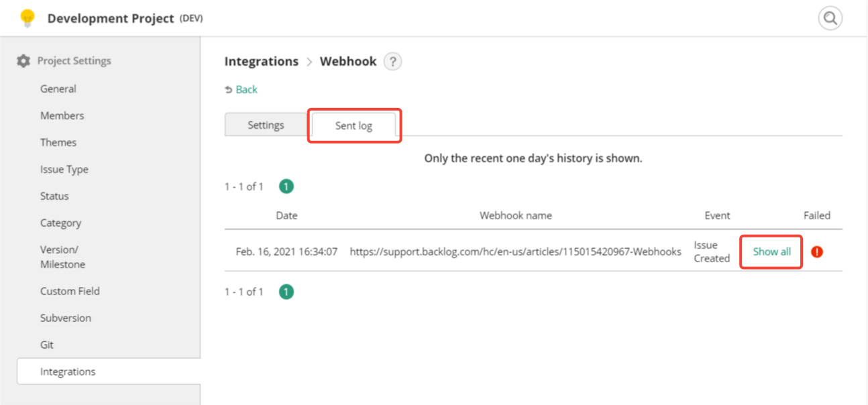This screenshot has height=405, width=868.
Task: Open the Subversion settings item
Action: [66, 318]
